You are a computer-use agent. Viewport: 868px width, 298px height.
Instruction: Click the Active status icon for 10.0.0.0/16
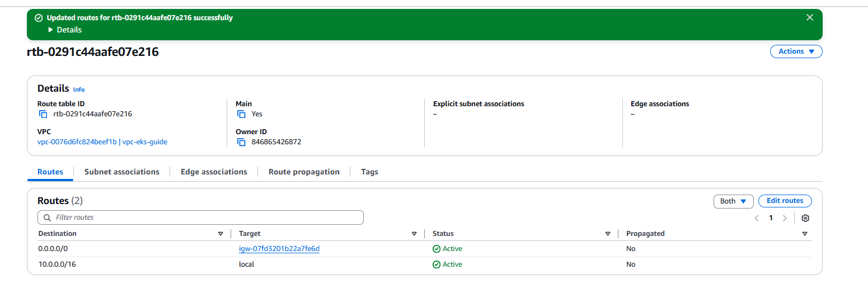(x=437, y=264)
